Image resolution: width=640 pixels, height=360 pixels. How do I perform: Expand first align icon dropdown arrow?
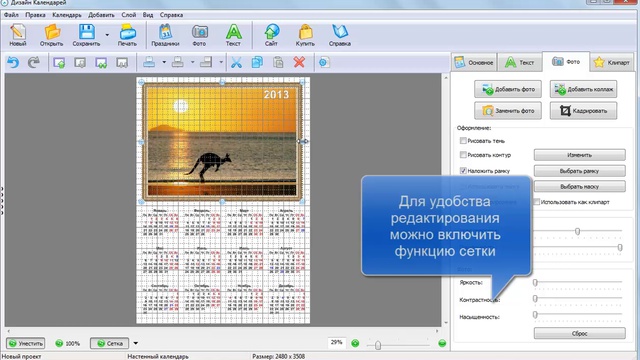[164, 62]
